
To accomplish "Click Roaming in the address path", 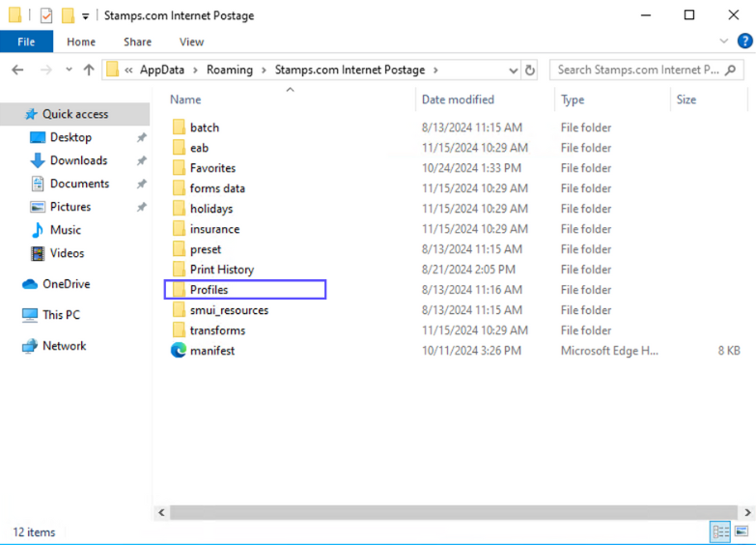I will click(x=230, y=70).
